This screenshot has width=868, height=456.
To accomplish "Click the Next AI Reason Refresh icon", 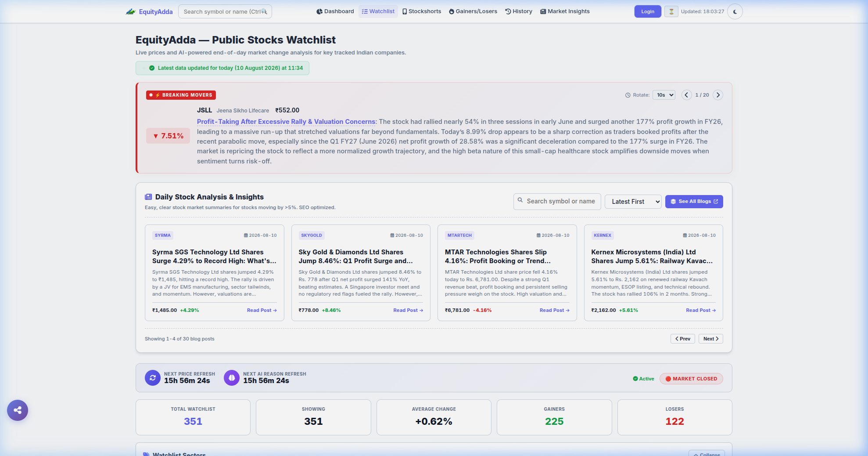I will tap(232, 377).
